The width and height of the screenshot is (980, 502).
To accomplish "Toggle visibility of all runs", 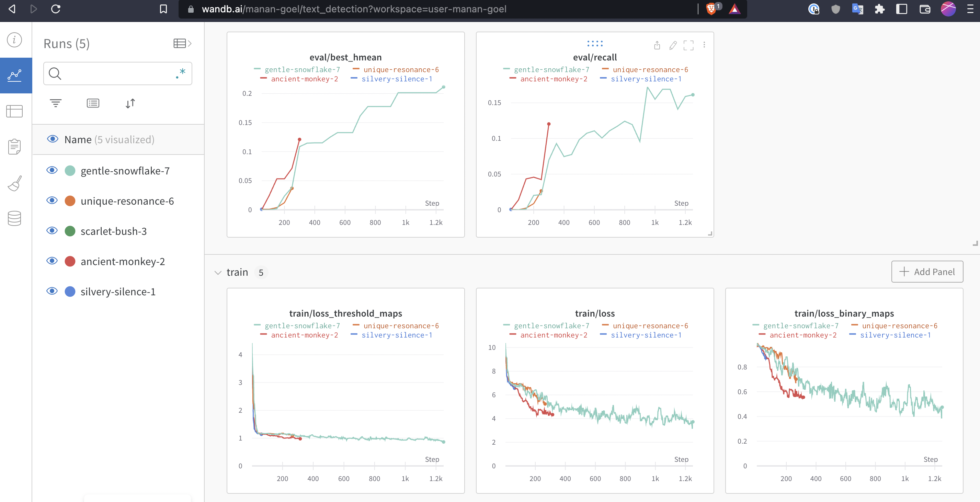I will pos(53,139).
